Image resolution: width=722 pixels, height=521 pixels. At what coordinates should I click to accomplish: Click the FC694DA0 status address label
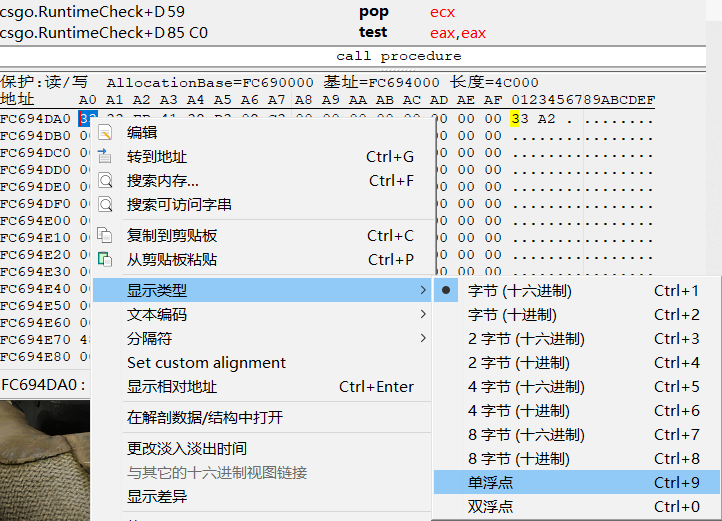tap(44, 385)
